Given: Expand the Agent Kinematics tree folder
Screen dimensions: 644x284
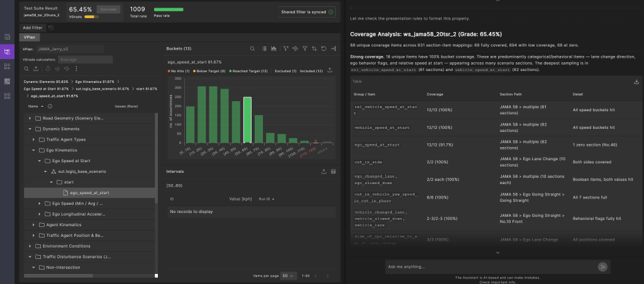Looking at the screenshot, I should point(34,225).
